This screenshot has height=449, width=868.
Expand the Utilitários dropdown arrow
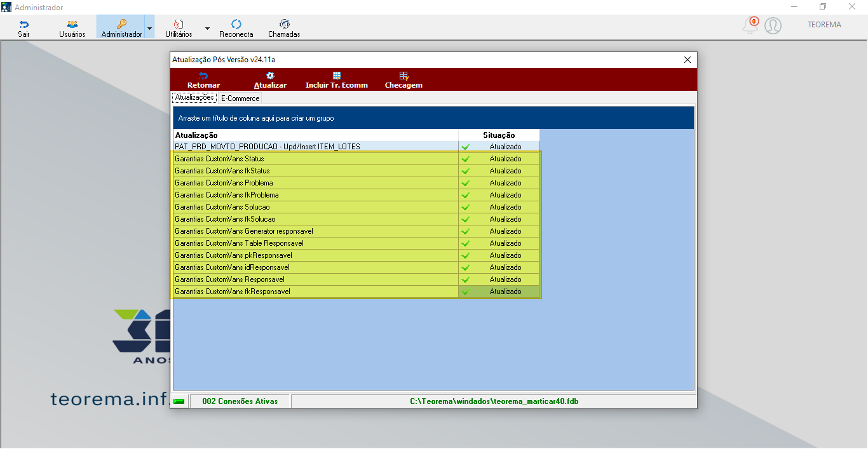(x=207, y=28)
